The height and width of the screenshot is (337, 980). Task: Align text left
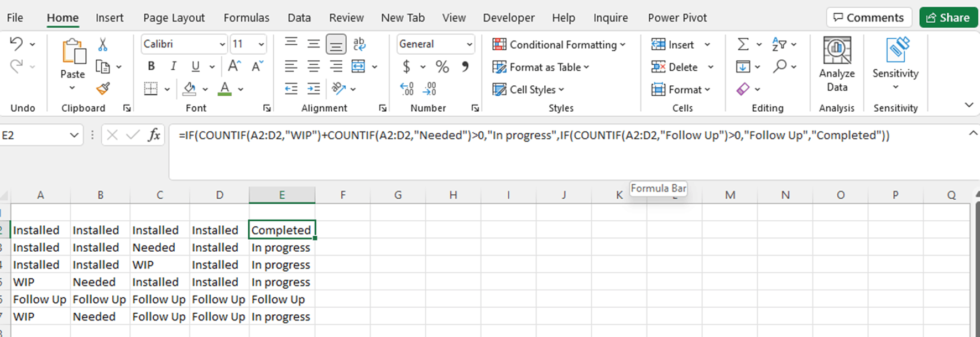pos(291,66)
